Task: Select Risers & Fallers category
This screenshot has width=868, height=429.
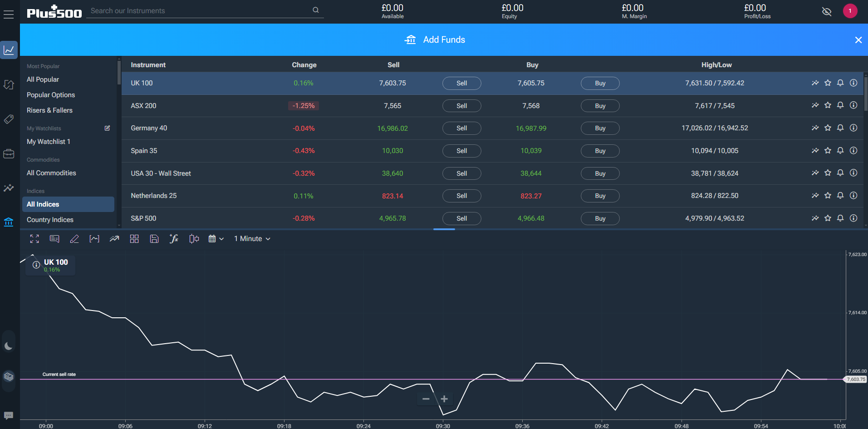Action: pos(49,110)
